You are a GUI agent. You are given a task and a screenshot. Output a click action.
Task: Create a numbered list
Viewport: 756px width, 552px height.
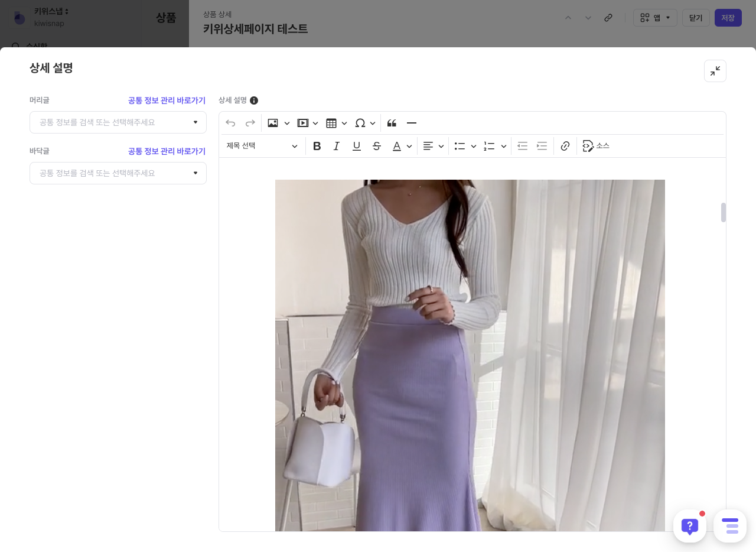click(489, 146)
